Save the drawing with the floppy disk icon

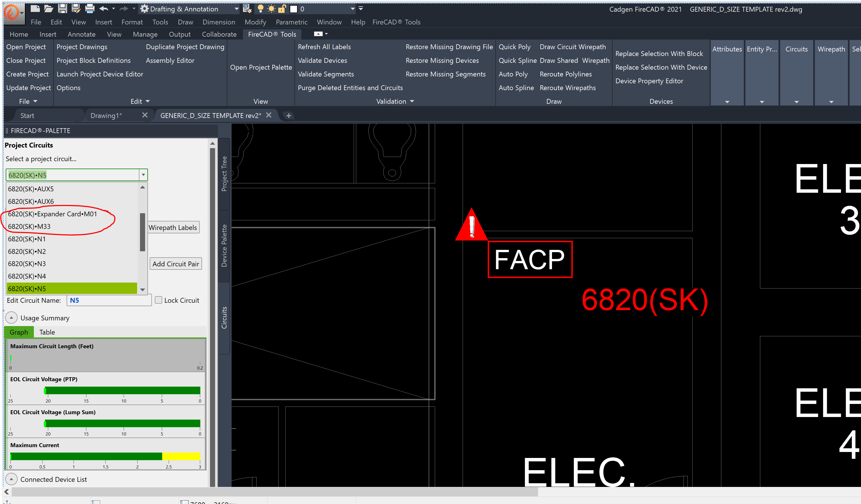click(x=62, y=9)
